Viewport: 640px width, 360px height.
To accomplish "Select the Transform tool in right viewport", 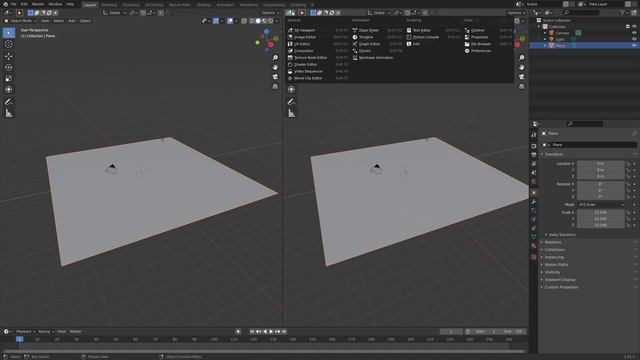I will (291, 89).
